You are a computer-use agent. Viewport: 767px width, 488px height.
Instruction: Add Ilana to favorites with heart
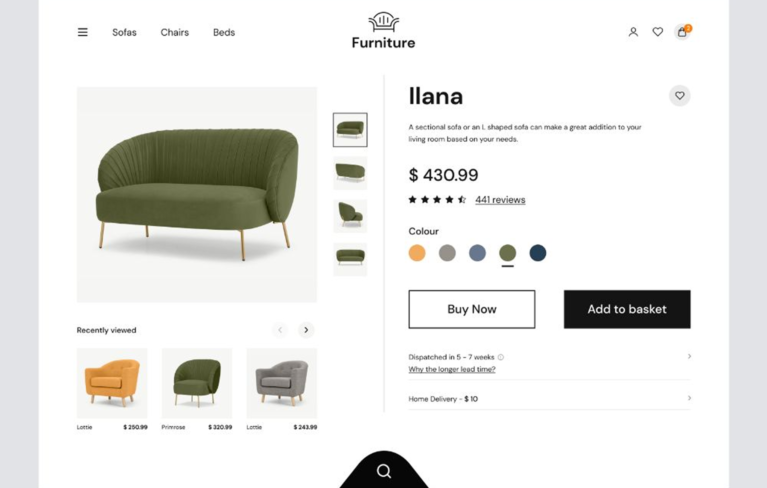679,96
